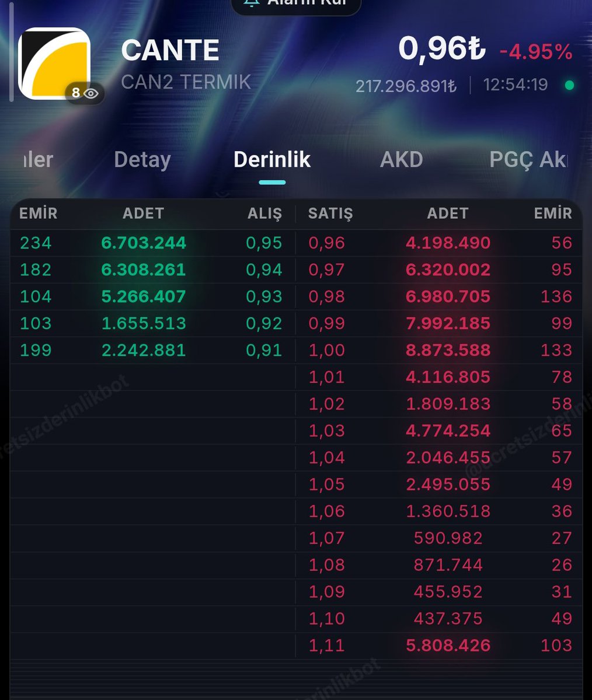Viewport: 592px width, 700px height.
Task: Select sell quantity 590.982
Action: click(448, 538)
